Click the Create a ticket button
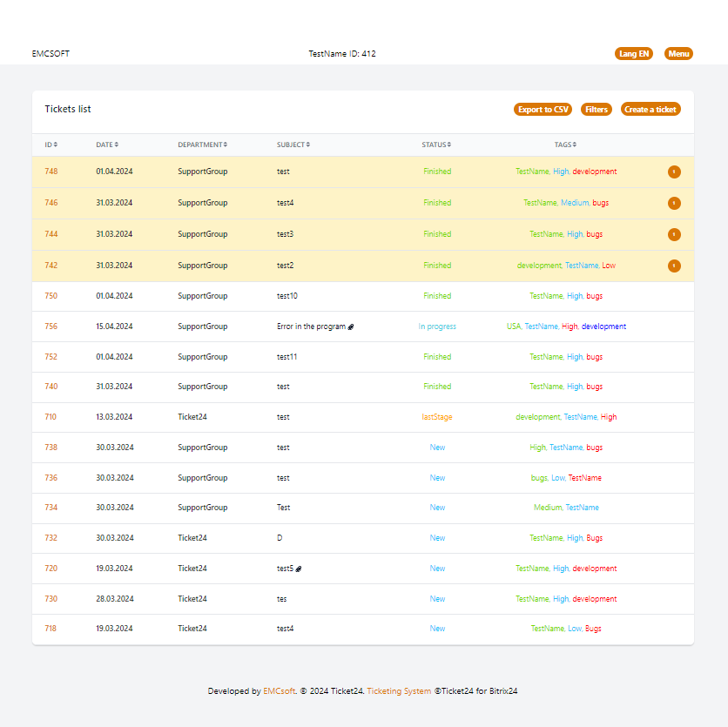This screenshot has width=728, height=727. [x=650, y=110]
